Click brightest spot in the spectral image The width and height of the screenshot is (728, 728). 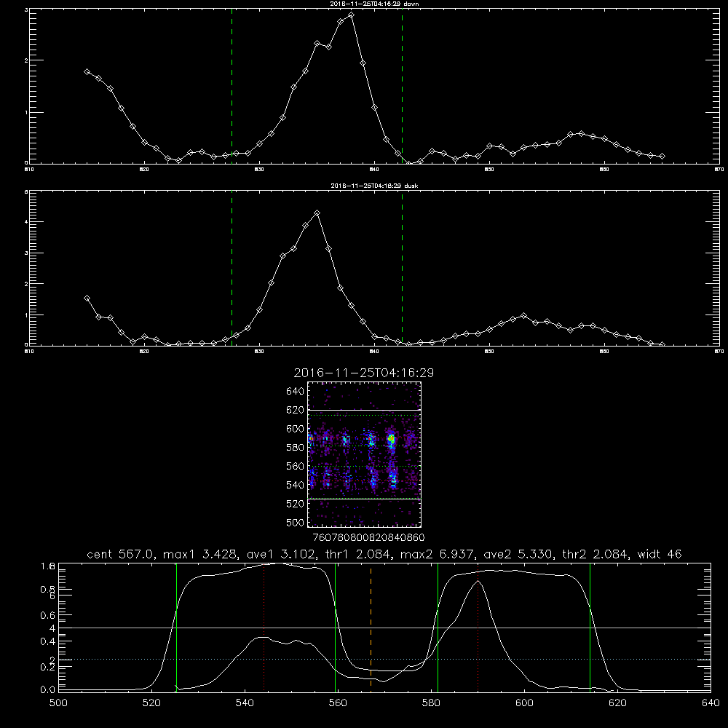[x=392, y=438]
